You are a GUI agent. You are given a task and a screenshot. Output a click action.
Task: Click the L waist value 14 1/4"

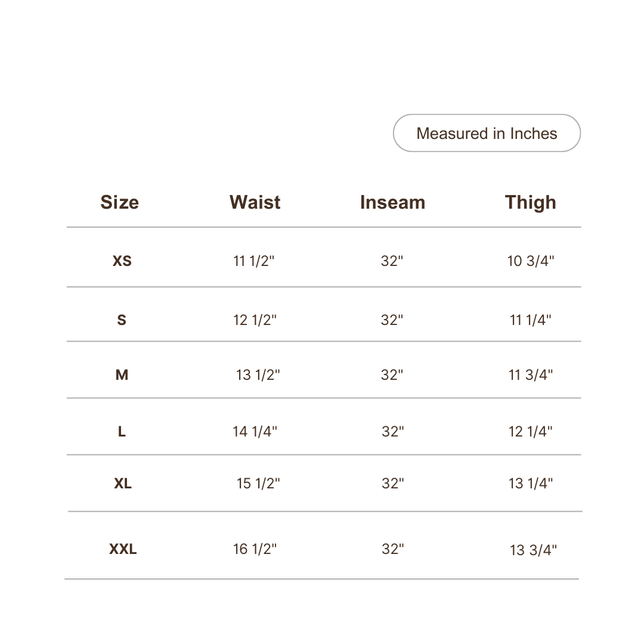click(x=255, y=431)
